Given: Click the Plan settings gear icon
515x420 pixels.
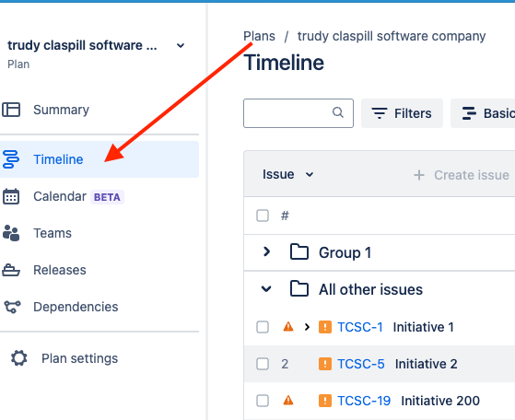Looking at the screenshot, I should pos(19,358).
